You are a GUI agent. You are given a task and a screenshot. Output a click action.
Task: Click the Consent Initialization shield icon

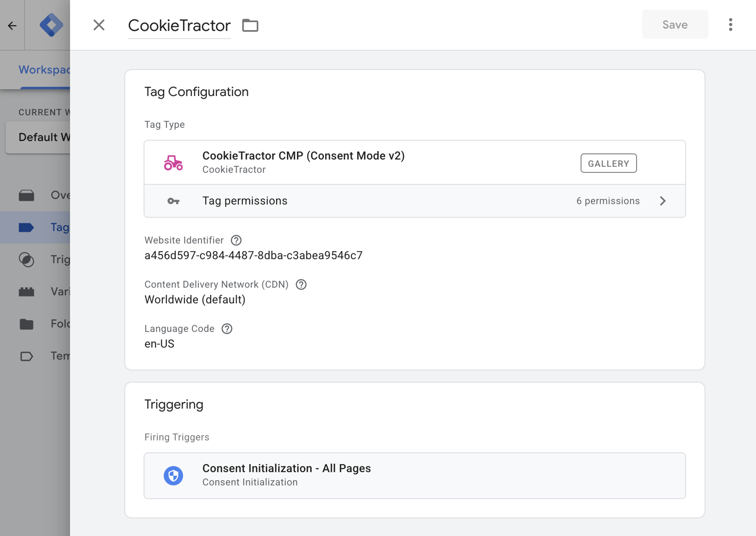(x=173, y=475)
